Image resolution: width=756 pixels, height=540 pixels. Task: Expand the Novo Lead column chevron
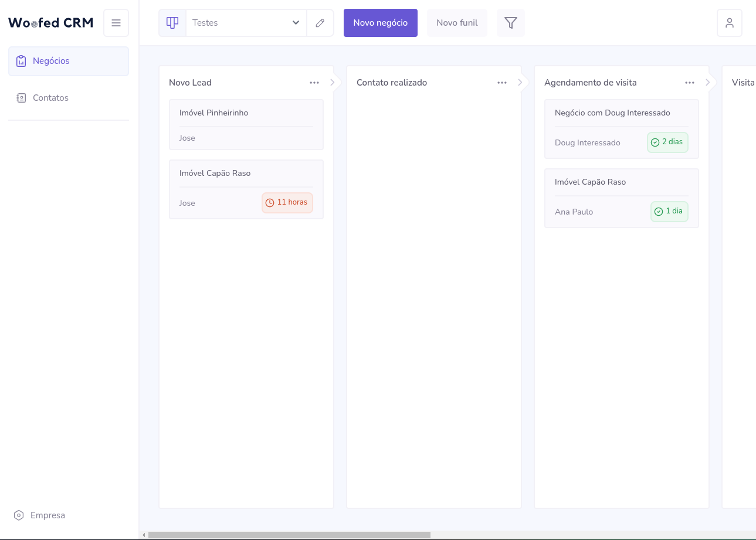point(333,83)
